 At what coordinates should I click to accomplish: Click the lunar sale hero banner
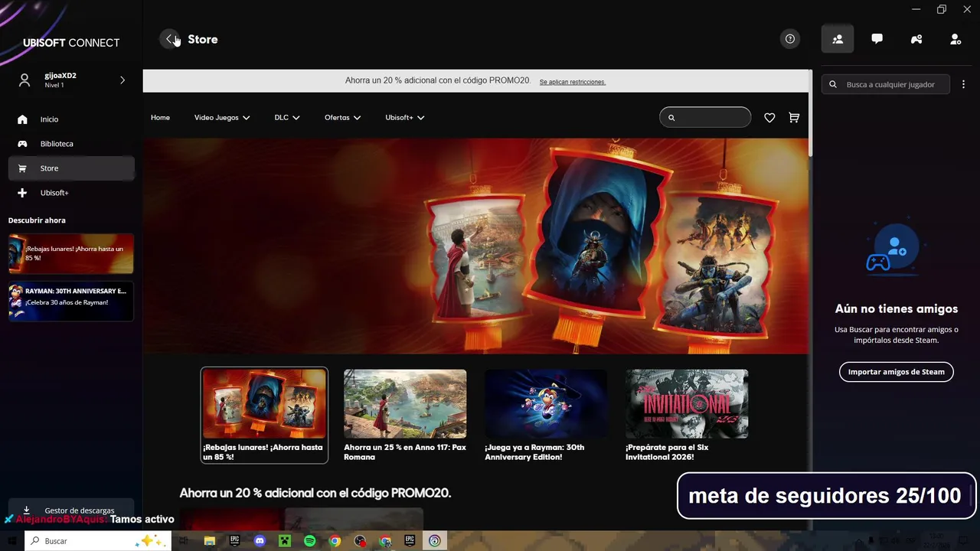pyautogui.click(x=475, y=246)
